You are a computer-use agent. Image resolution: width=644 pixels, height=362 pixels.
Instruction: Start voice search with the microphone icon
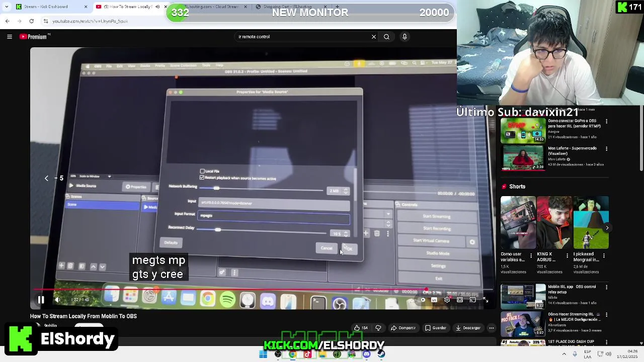(x=405, y=37)
